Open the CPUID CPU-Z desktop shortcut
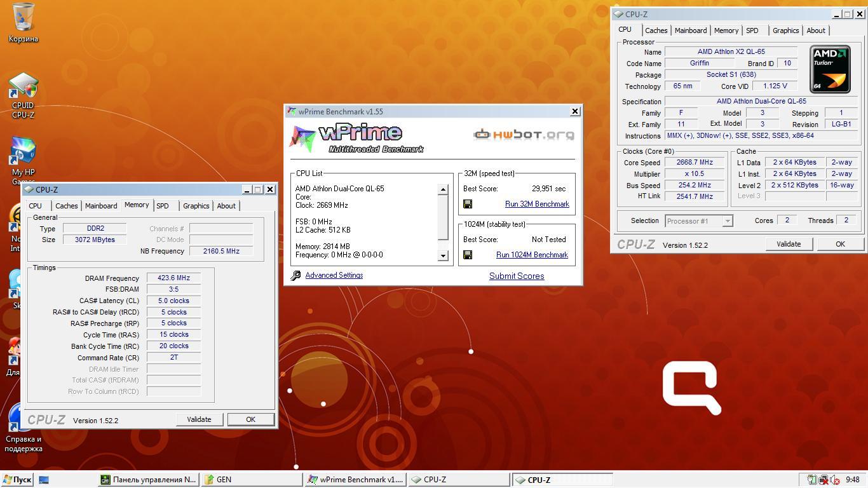Viewport: 868px width, 488px height. (24, 95)
